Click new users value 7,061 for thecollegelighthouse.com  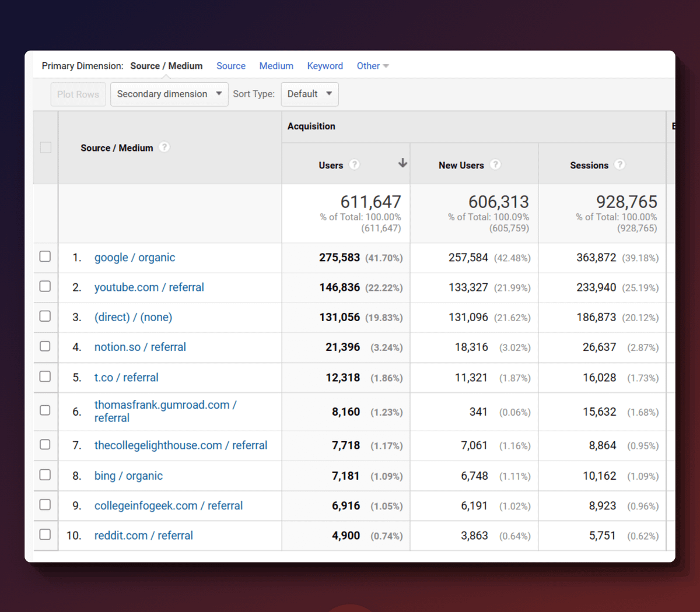pyautogui.click(x=474, y=445)
